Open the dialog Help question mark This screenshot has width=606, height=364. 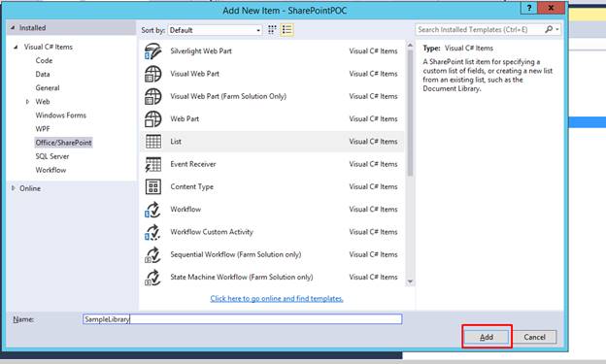pyautogui.click(x=529, y=8)
